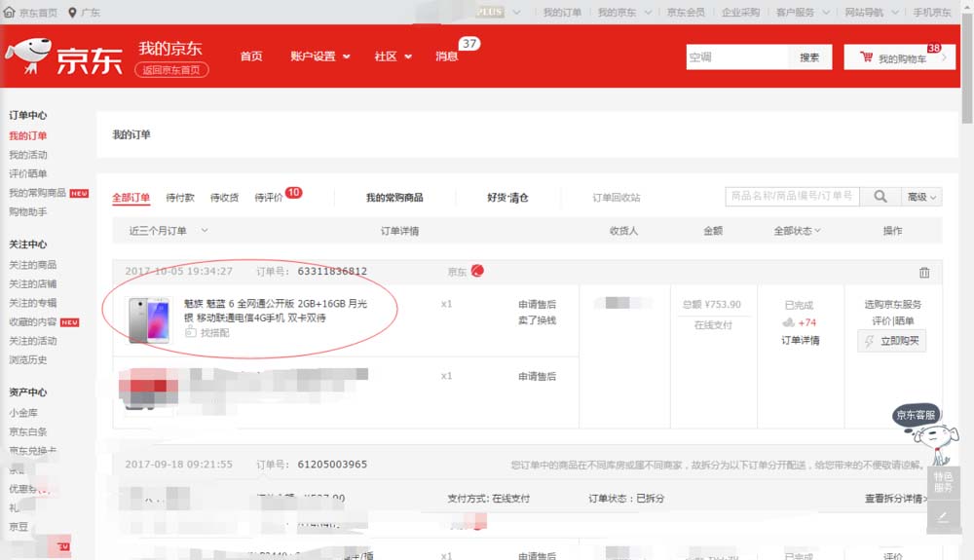This screenshot has height=560, width=974.
Task: Switch to the 待付款 tab
Action: point(180,198)
